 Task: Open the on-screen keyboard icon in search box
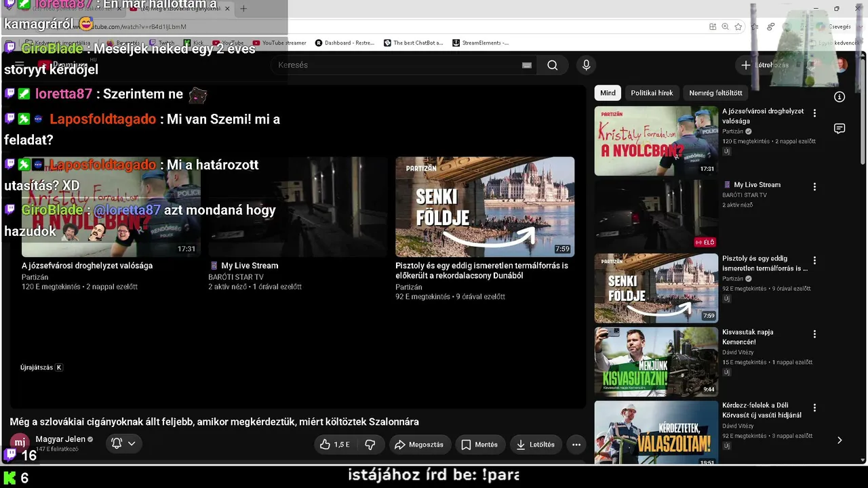point(527,65)
